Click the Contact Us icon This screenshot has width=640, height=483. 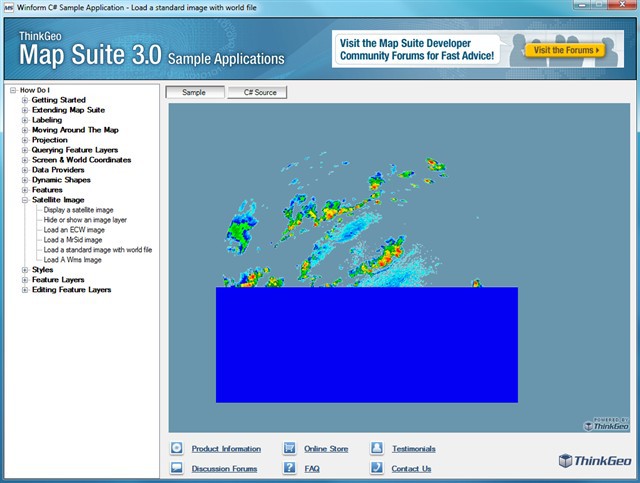(377, 468)
